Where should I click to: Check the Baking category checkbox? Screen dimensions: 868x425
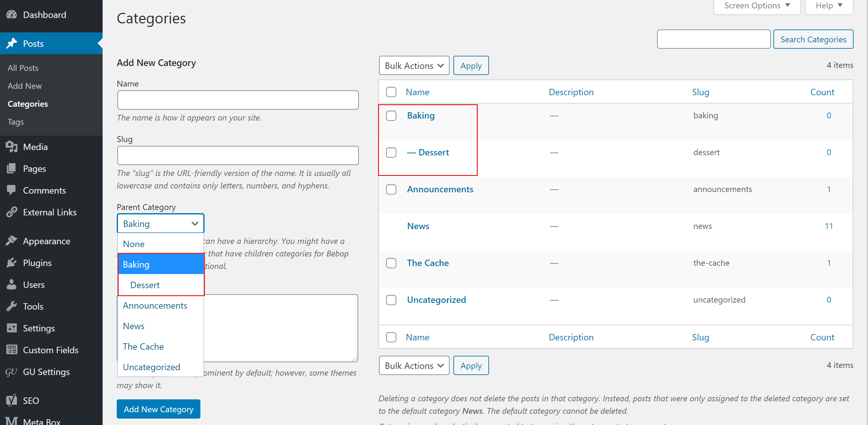click(x=391, y=116)
